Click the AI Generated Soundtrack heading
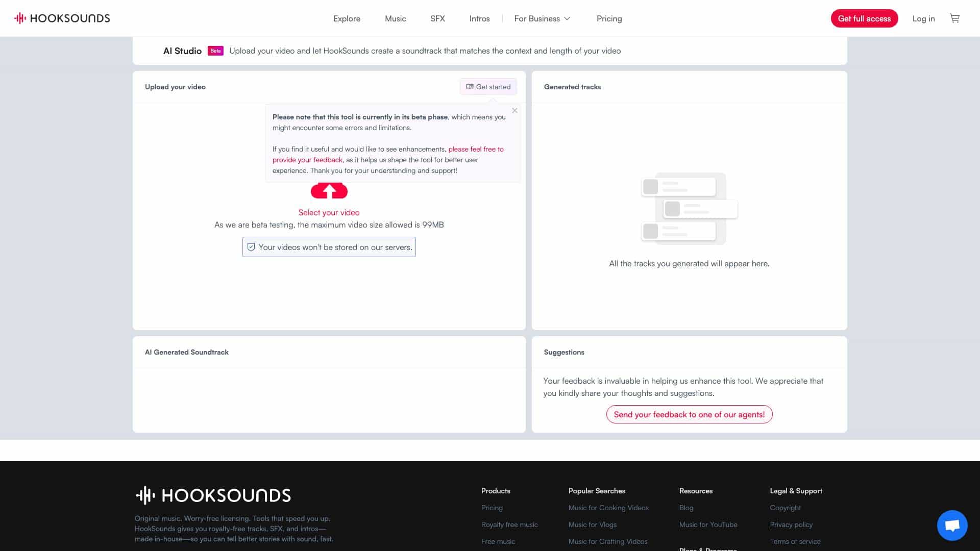Viewport: 980px width, 551px height. (186, 352)
